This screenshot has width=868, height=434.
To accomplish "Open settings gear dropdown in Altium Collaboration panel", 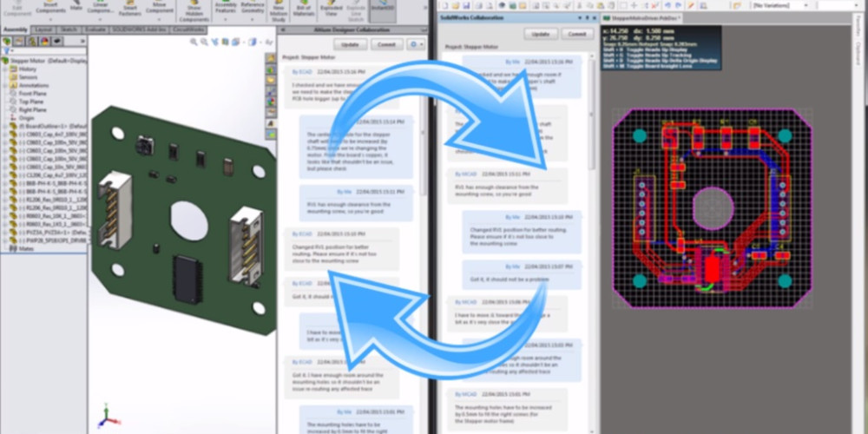I will coord(415,45).
